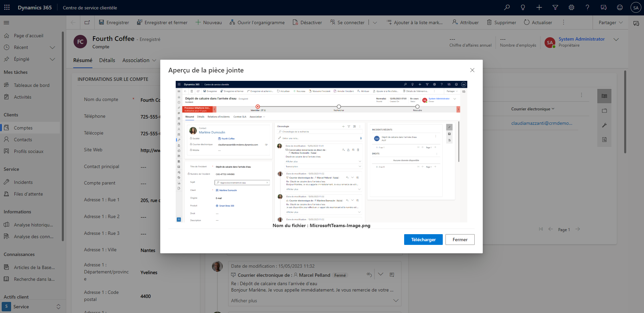The width and height of the screenshot is (644, 313).
Task: Click Enregistrer et fermer command
Action: click(162, 22)
